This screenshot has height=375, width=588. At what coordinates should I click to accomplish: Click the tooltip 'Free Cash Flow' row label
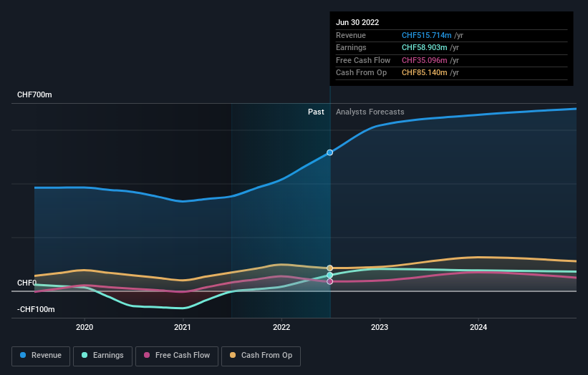click(363, 60)
